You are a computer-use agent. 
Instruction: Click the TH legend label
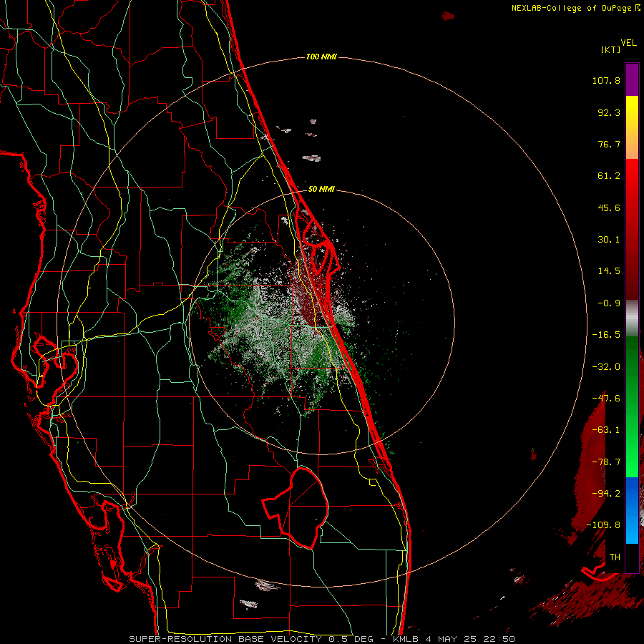(x=615, y=557)
